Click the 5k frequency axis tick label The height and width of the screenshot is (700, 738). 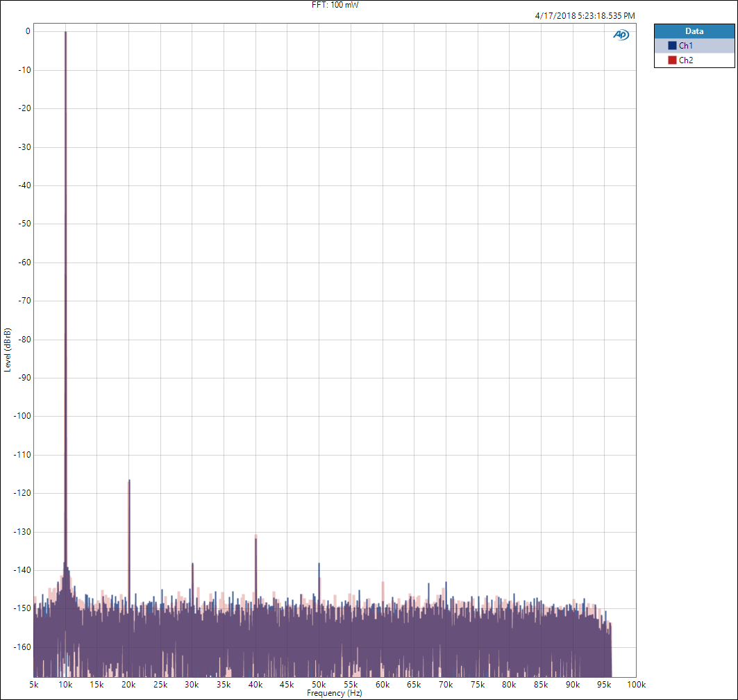(x=34, y=685)
